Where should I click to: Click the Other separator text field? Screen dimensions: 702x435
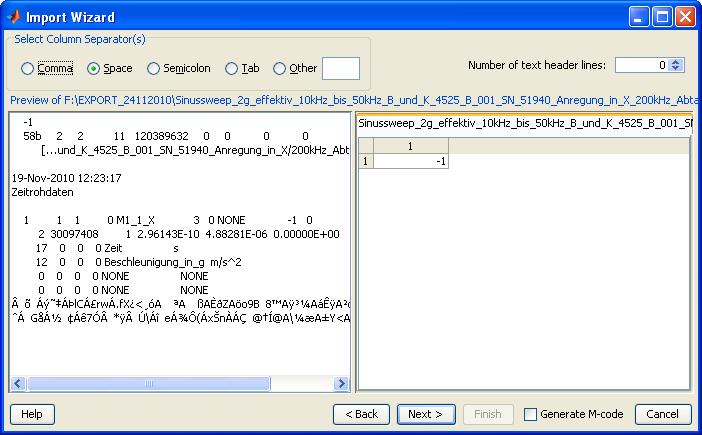point(341,68)
